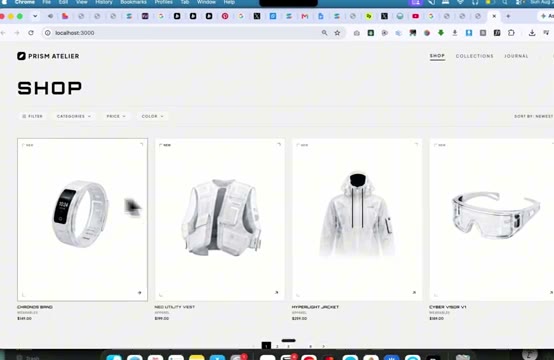The image size is (554, 360).
Task: Open a new browser tab with plus
Action: 508,16
